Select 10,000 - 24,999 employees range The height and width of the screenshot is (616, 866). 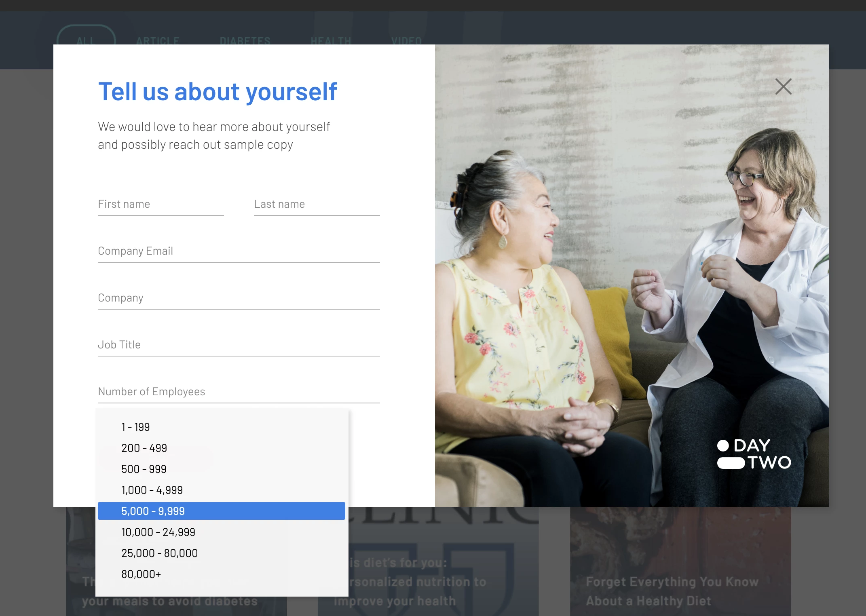[x=158, y=532]
